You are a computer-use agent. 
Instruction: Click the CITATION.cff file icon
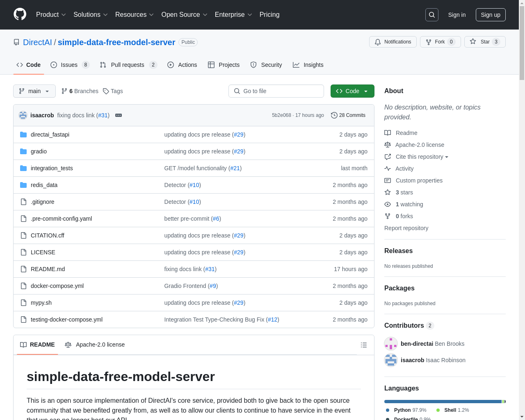(23, 235)
